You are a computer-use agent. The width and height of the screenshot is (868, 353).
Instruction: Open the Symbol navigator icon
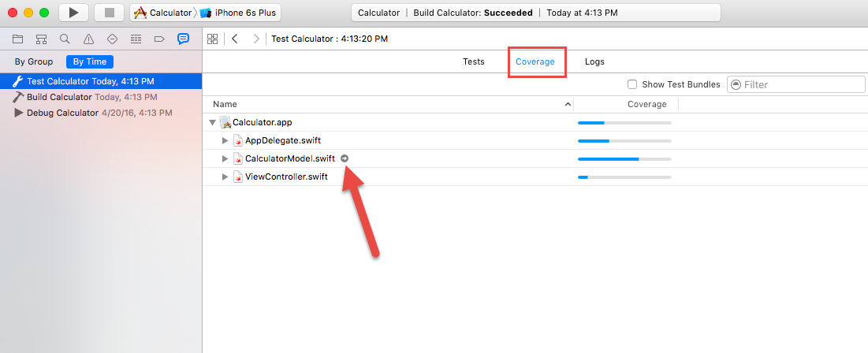42,39
